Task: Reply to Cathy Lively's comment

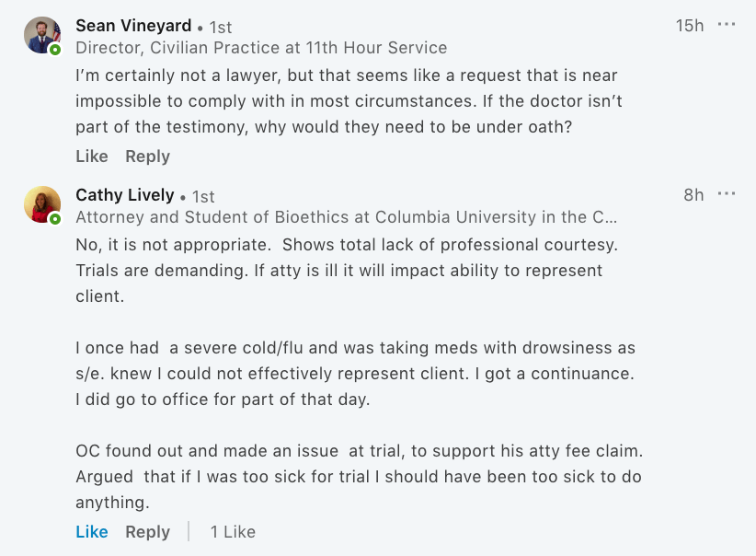Action: point(148,532)
